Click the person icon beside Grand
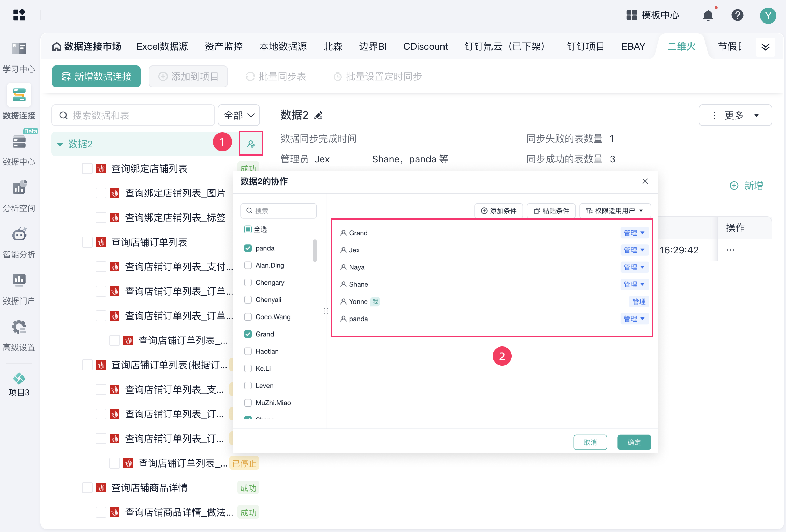Viewport: 786px width, 532px height. [x=344, y=233]
